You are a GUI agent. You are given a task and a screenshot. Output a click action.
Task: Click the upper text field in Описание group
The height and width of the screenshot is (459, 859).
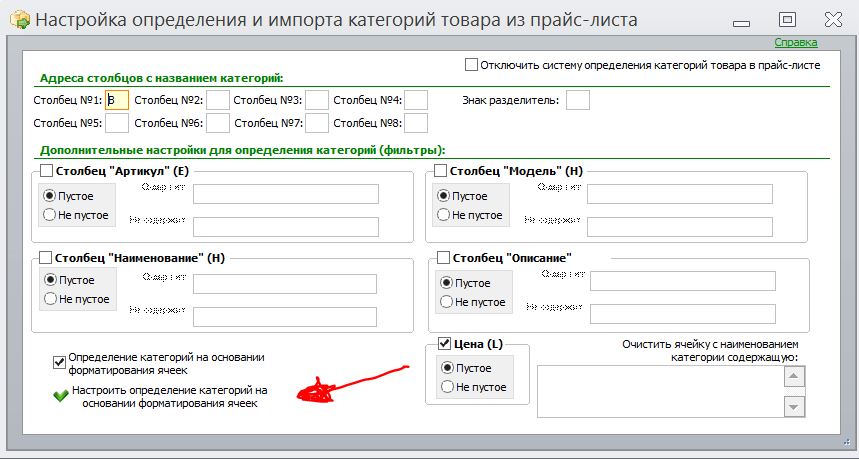tap(683, 281)
